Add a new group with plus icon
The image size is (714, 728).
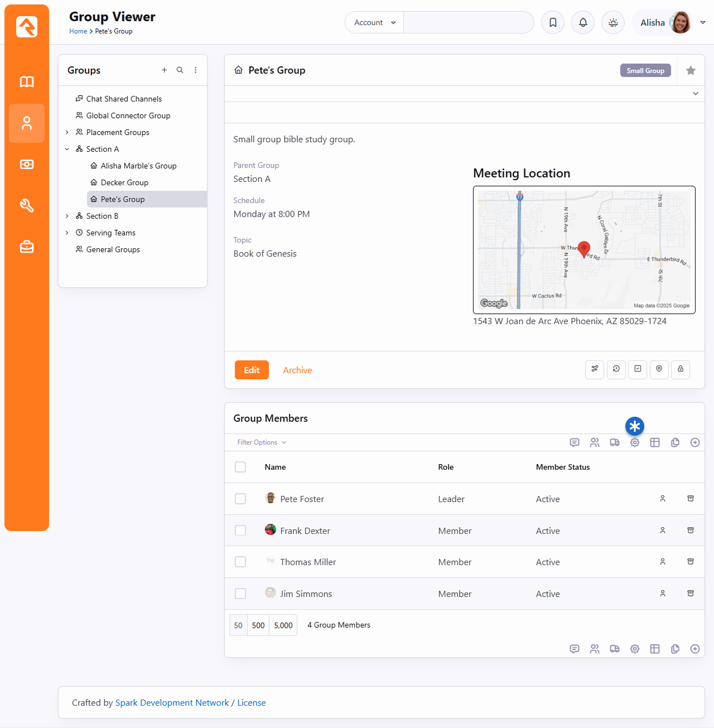(x=164, y=70)
